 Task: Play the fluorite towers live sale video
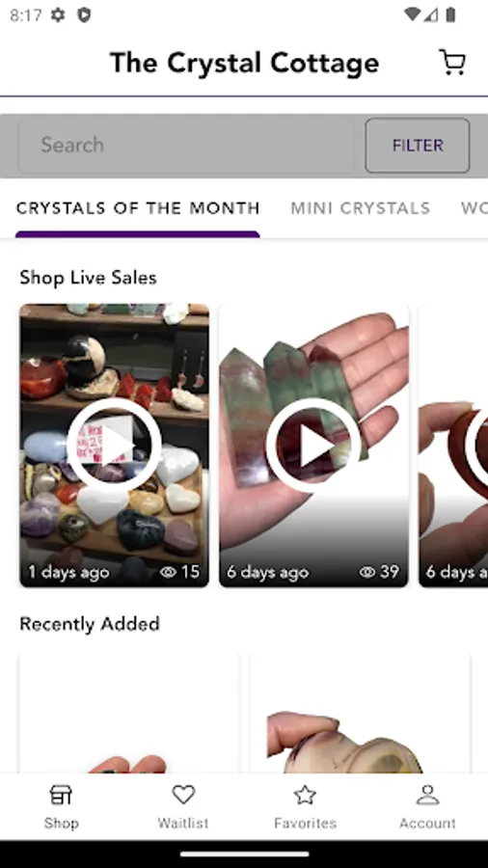tap(313, 445)
